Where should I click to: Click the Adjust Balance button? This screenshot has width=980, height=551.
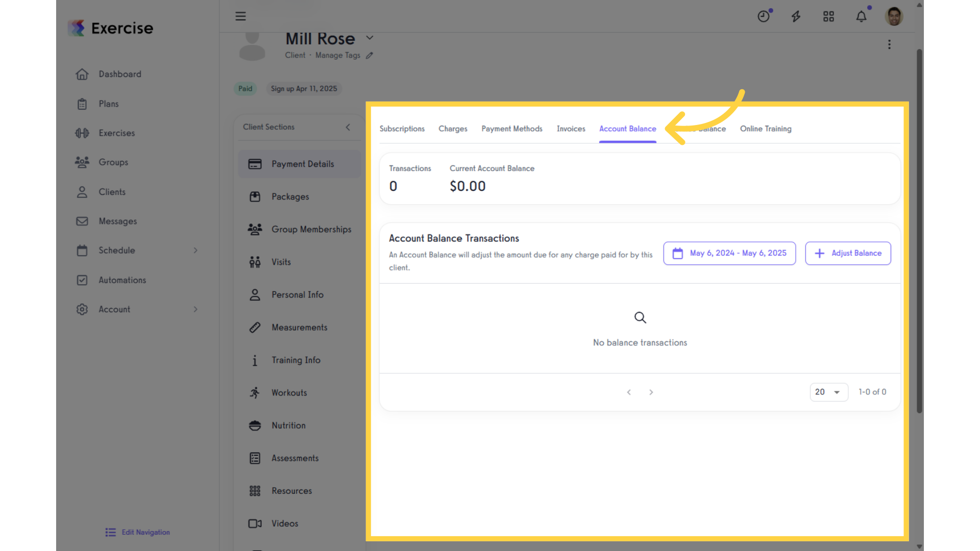coord(848,253)
